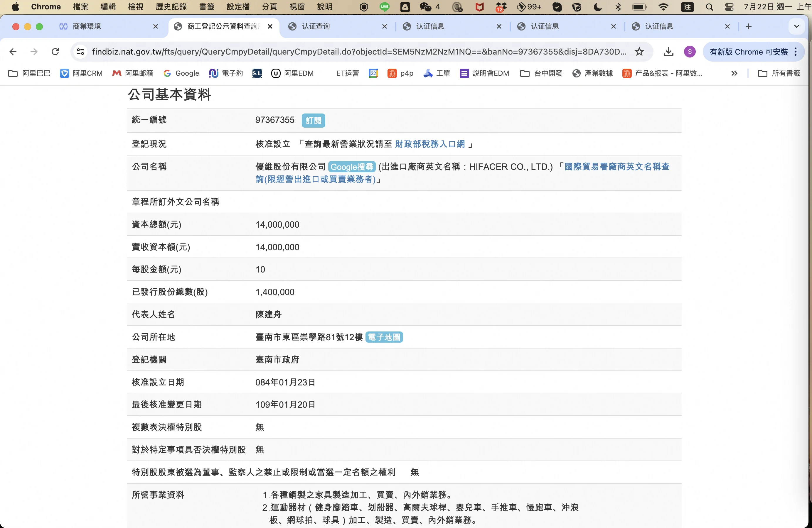The height and width of the screenshot is (528, 812).
Task: Toggle Focus mode moon icon
Action: click(597, 7)
